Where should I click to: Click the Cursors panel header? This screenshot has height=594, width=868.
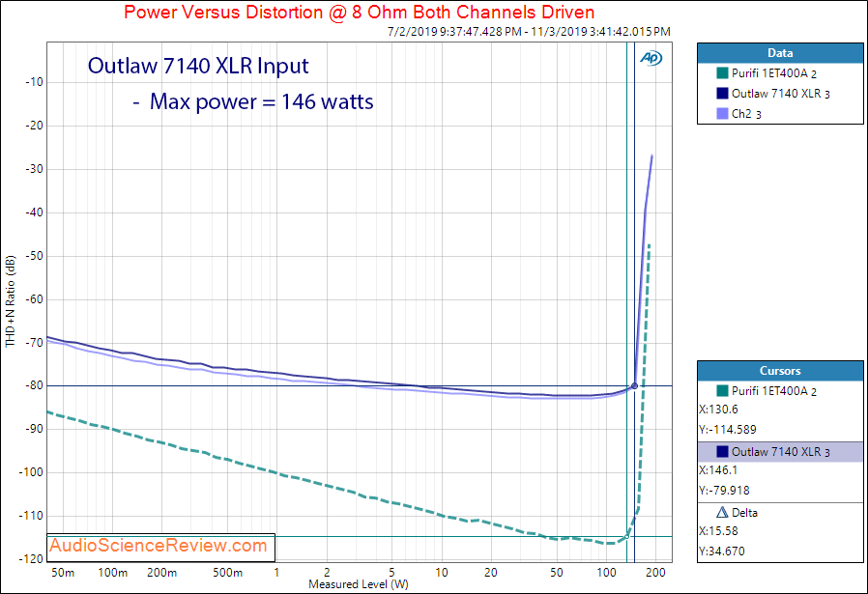780,371
